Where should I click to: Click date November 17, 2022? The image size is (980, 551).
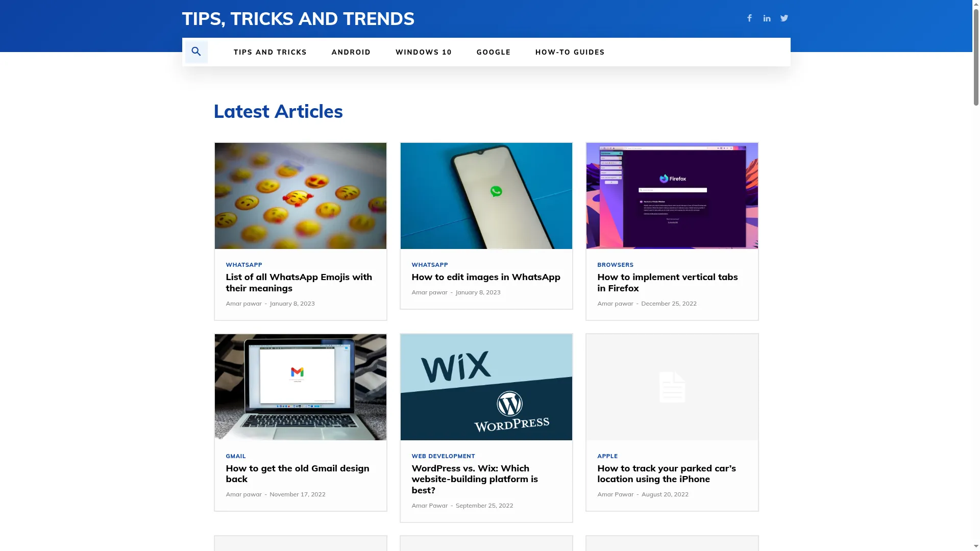click(x=298, y=494)
